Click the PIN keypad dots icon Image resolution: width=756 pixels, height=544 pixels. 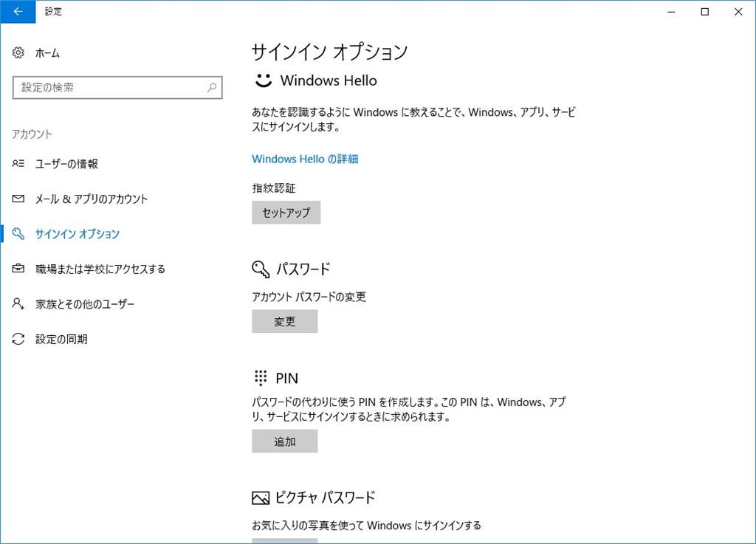pos(261,378)
